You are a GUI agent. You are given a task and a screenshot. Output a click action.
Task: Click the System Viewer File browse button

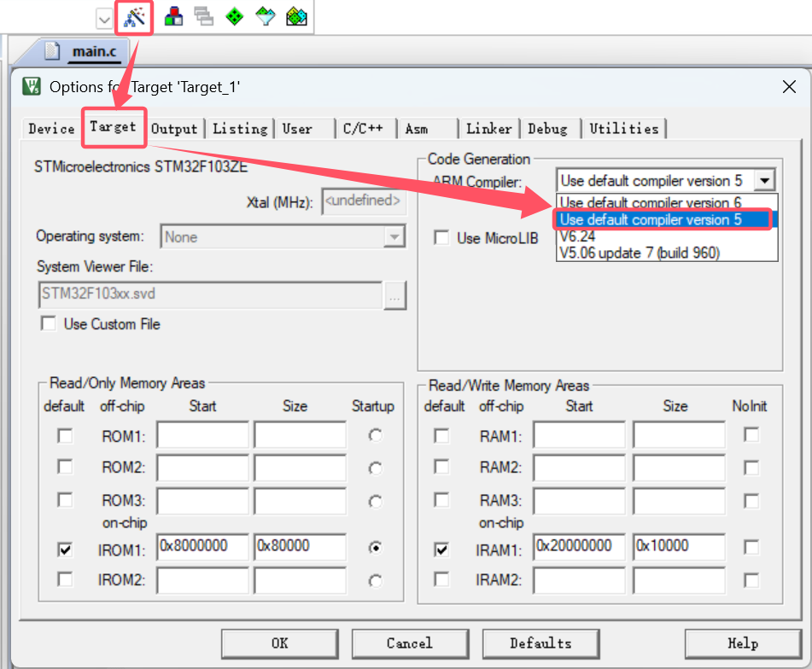(394, 295)
